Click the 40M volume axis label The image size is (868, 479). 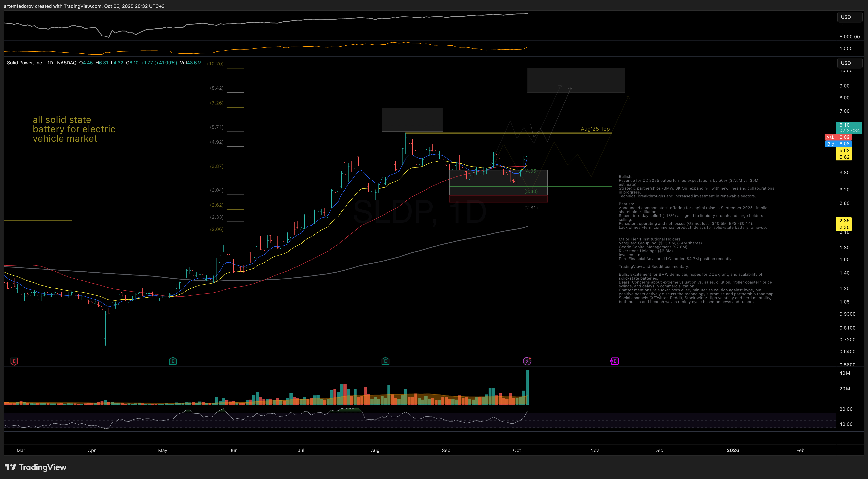pos(845,373)
